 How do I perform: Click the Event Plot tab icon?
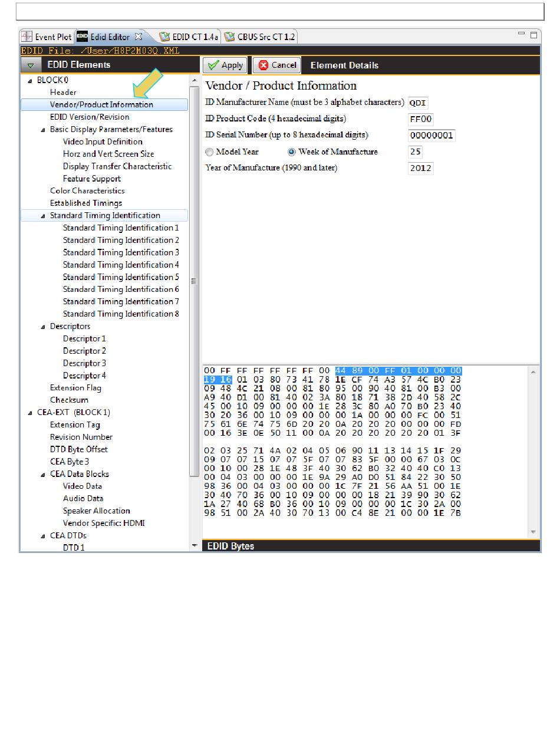click(x=27, y=37)
